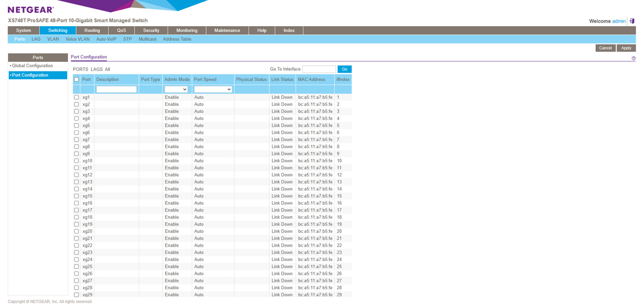Click the Port Type column header

click(x=151, y=79)
